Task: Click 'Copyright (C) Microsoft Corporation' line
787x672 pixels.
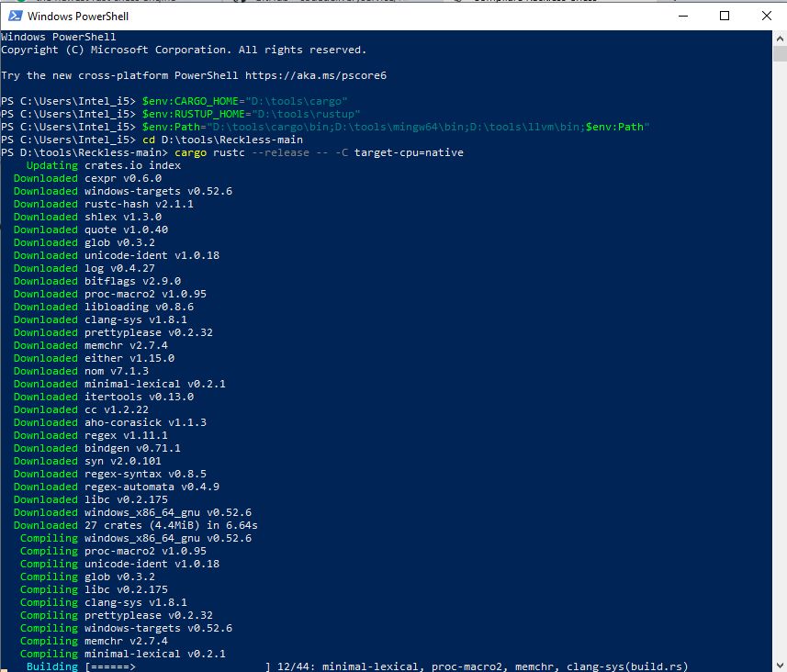Action: point(184,50)
